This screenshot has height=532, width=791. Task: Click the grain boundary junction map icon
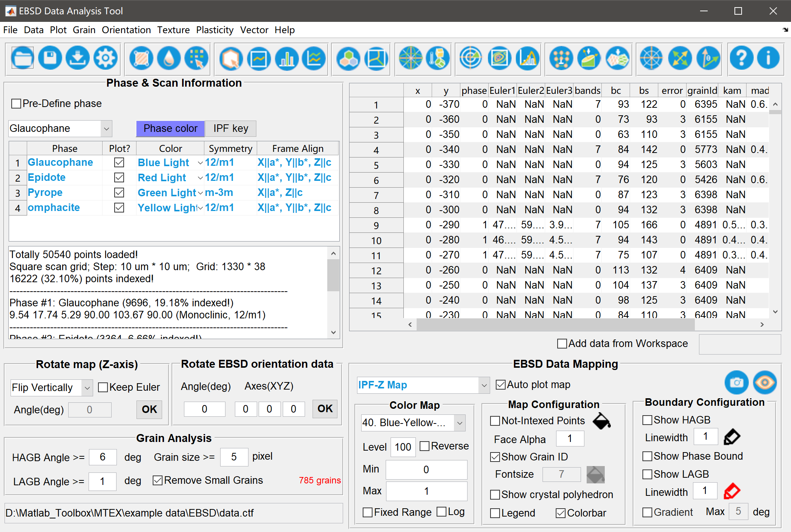pyautogui.click(x=376, y=58)
